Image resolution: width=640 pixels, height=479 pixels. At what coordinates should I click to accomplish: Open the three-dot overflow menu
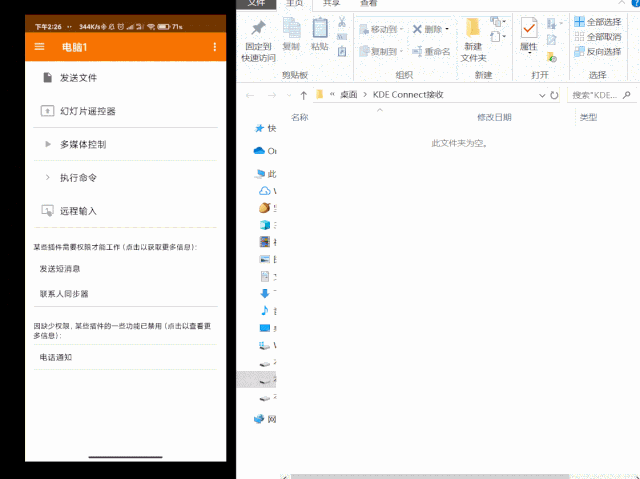point(214,47)
